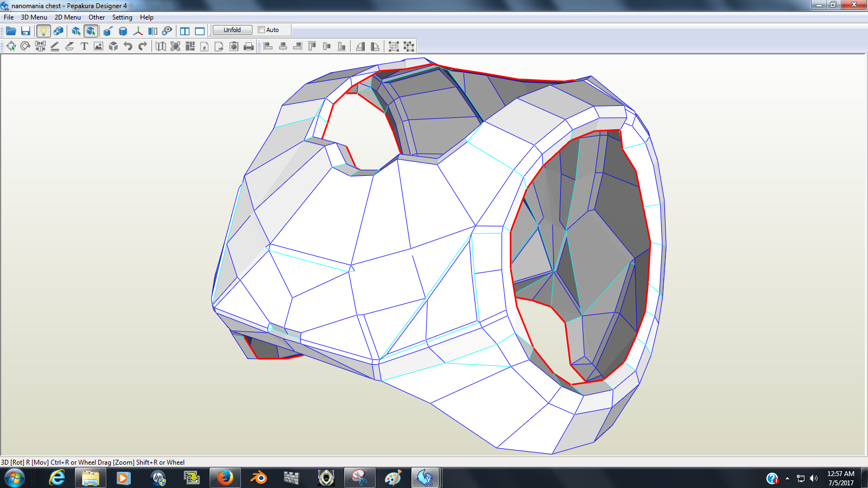Click the Open file folder icon
The height and width of the screenshot is (488, 868).
click(x=11, y=31)
